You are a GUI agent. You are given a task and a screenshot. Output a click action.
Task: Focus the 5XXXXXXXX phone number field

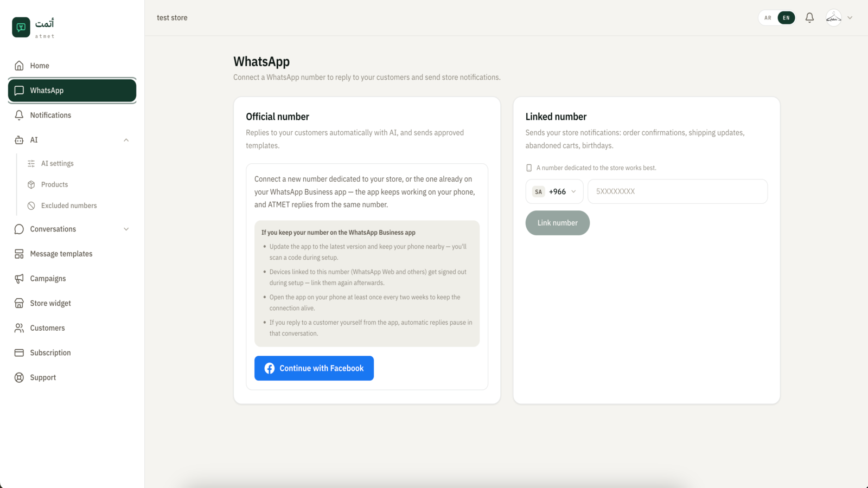point(678,191)
